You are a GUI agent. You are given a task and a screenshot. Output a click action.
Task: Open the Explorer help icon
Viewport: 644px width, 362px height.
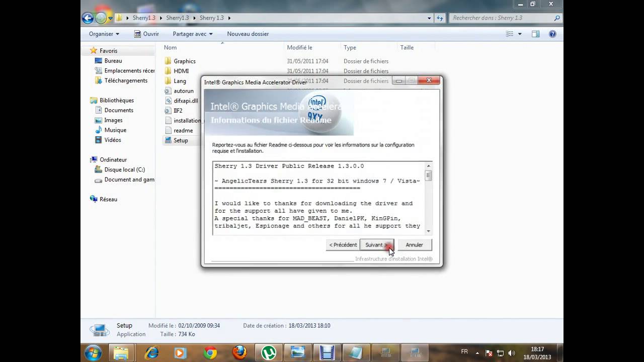[552, 34]
